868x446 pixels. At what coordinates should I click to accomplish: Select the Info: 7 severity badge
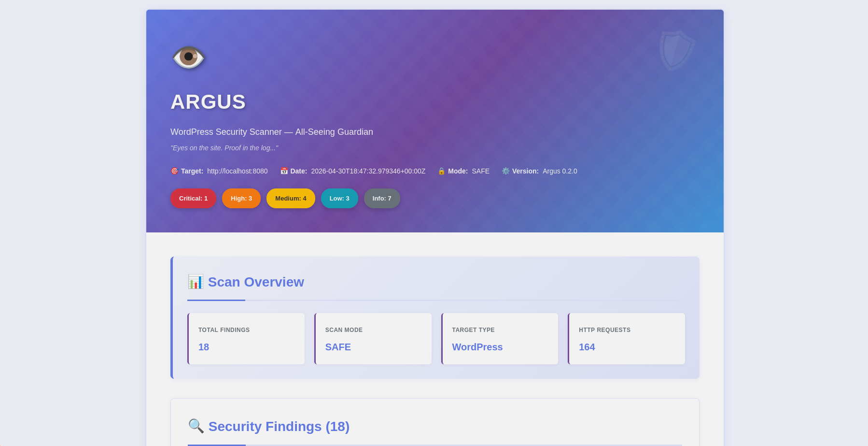[382, 199]
